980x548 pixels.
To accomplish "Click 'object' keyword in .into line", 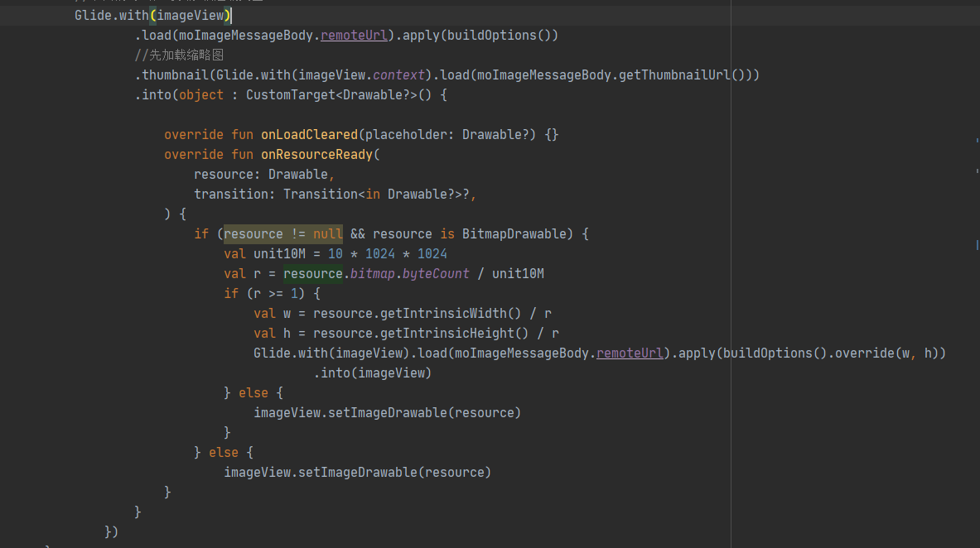I will [x=201, y=95].
